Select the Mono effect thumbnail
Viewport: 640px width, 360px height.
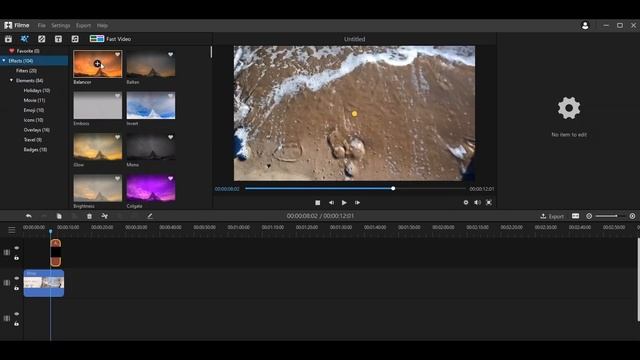tap(151, 147)
